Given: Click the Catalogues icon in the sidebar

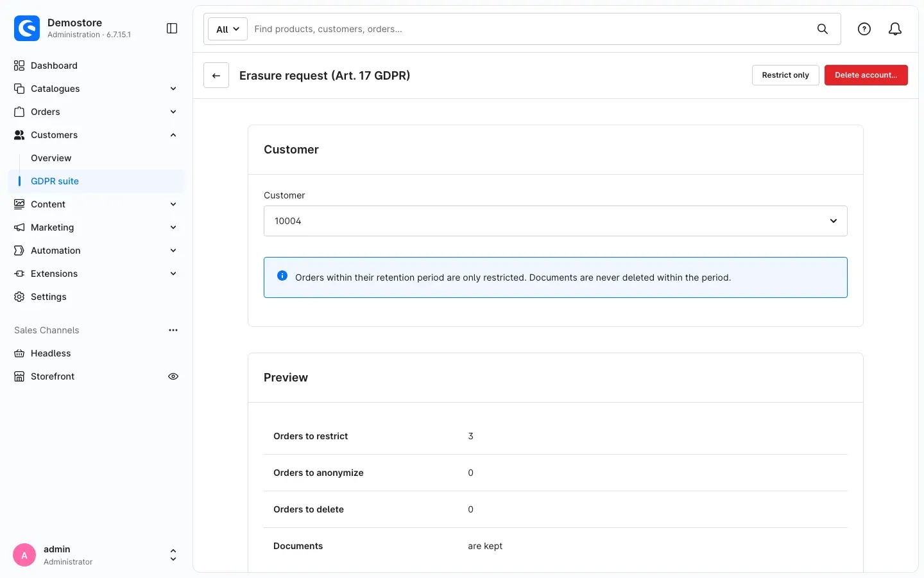Looking at the screenshot, I should click(x=19, y=89).
